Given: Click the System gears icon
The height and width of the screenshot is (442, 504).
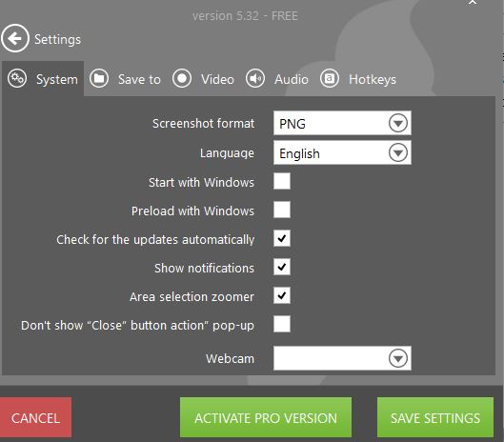Looking at the screenshot, I should coord(17,78).
